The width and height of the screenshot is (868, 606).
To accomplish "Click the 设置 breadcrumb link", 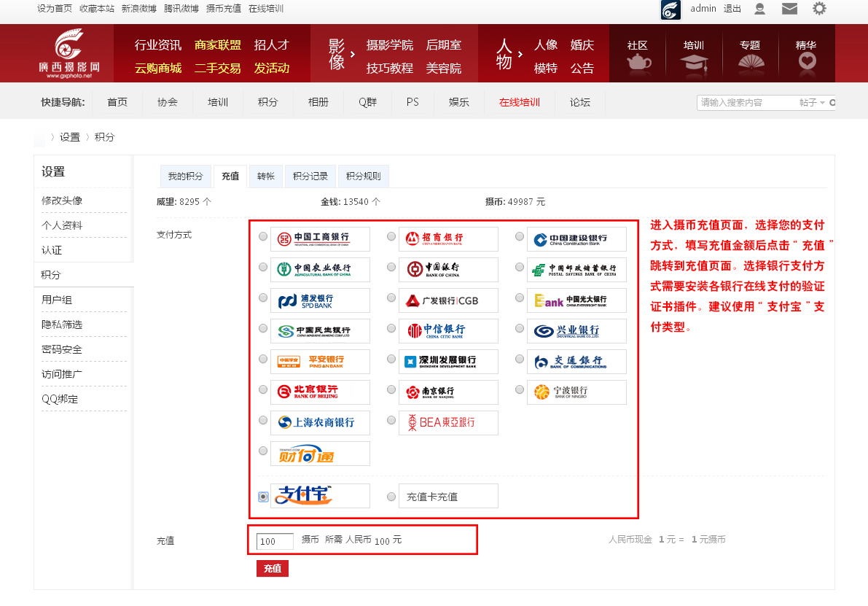I will click(x=70, y=137).
